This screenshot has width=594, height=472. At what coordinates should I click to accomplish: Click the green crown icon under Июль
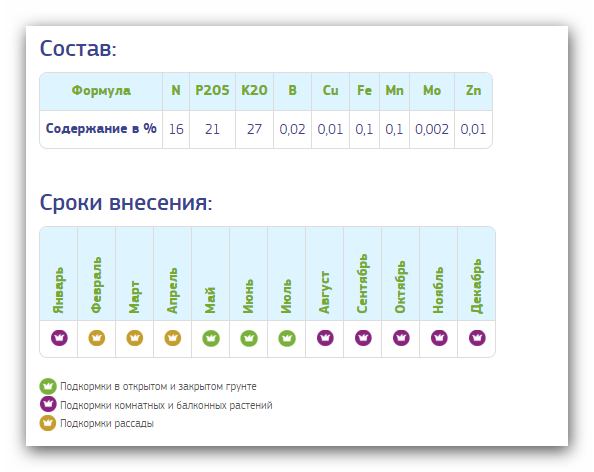287,338
